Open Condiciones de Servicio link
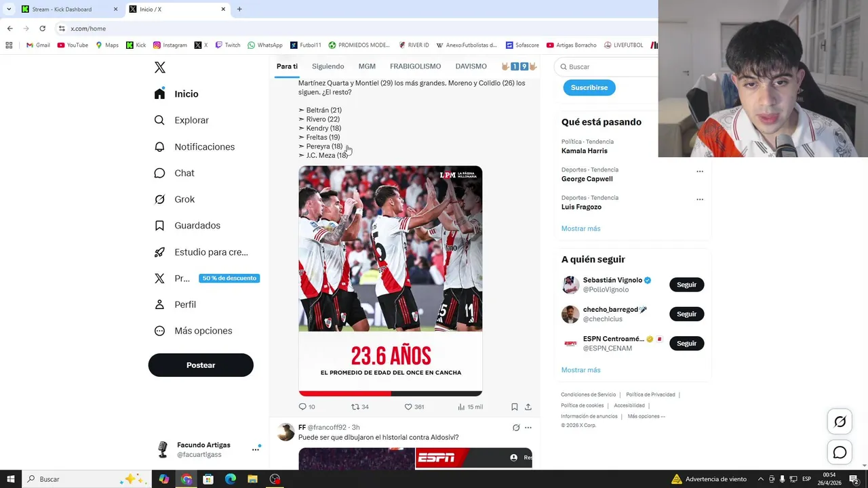The image size is (868, 488). (588, 394)
